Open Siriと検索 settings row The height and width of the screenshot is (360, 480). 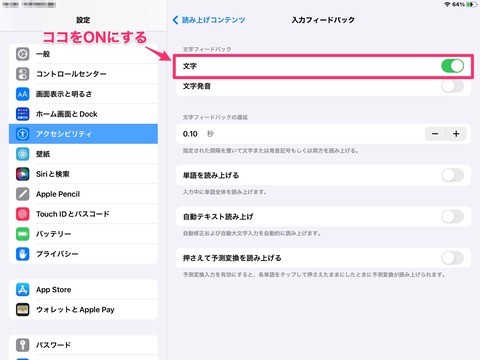pos(83,174)
